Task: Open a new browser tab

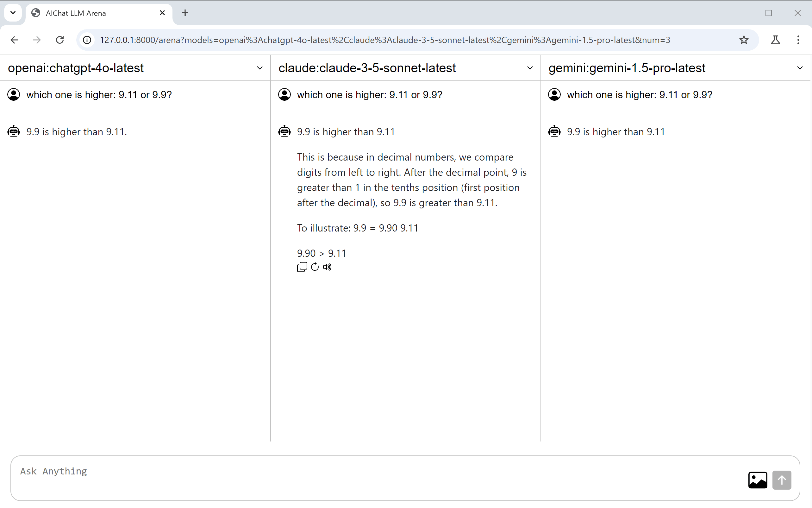Action: click(x=185, y=13)
